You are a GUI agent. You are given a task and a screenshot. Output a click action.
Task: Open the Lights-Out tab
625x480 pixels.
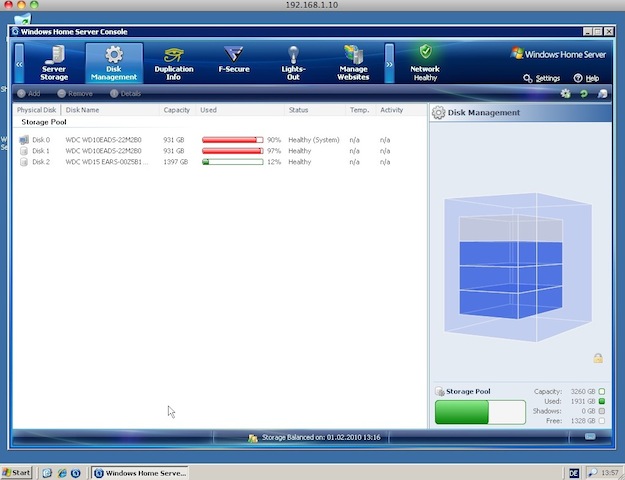coord(293,63)
